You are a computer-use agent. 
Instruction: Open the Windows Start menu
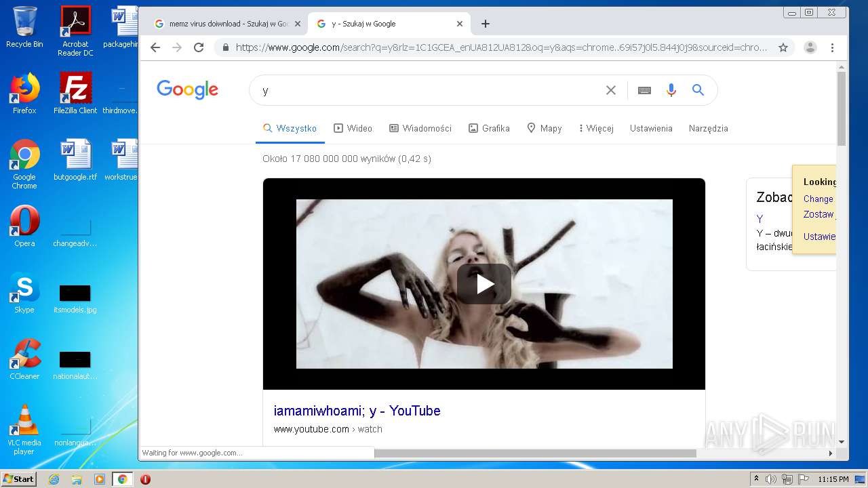pos(18,479)
